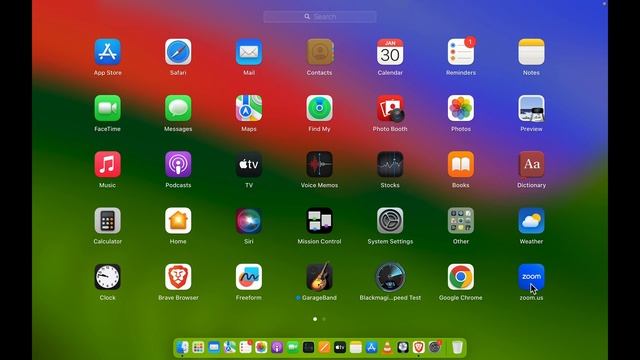This screenshot has width=640, height=360.
Task: Open the zoom.us app
Action: click(x=531, y=277)
